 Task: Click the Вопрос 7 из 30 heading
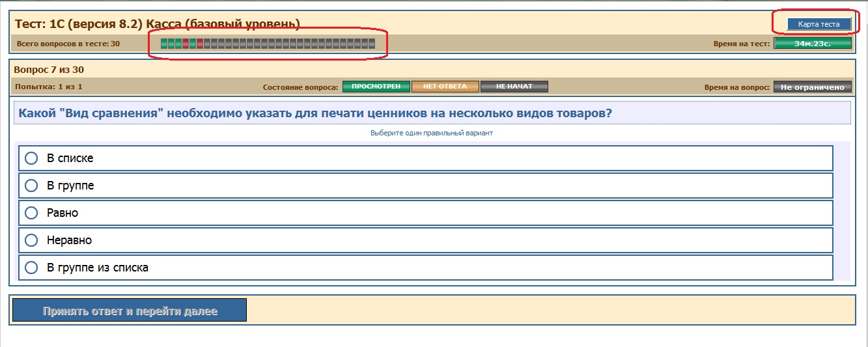(x=49, y=70)
